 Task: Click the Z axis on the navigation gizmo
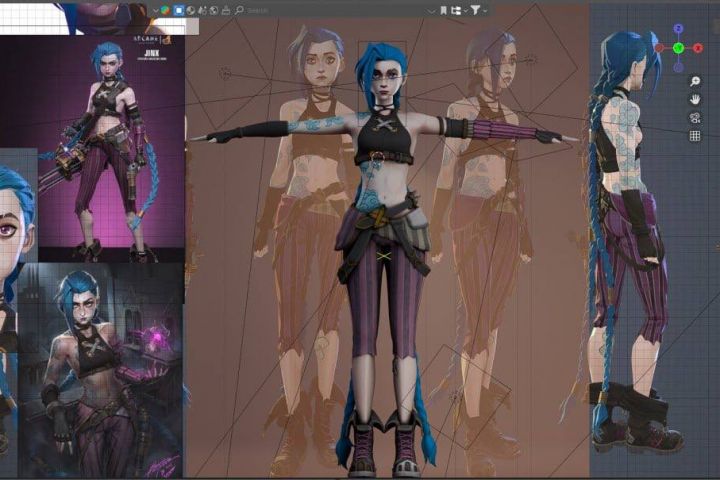(x=679, y=29)
